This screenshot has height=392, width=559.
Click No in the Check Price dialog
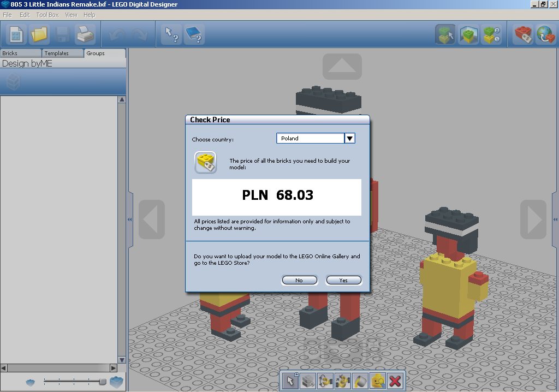point(299,281)
